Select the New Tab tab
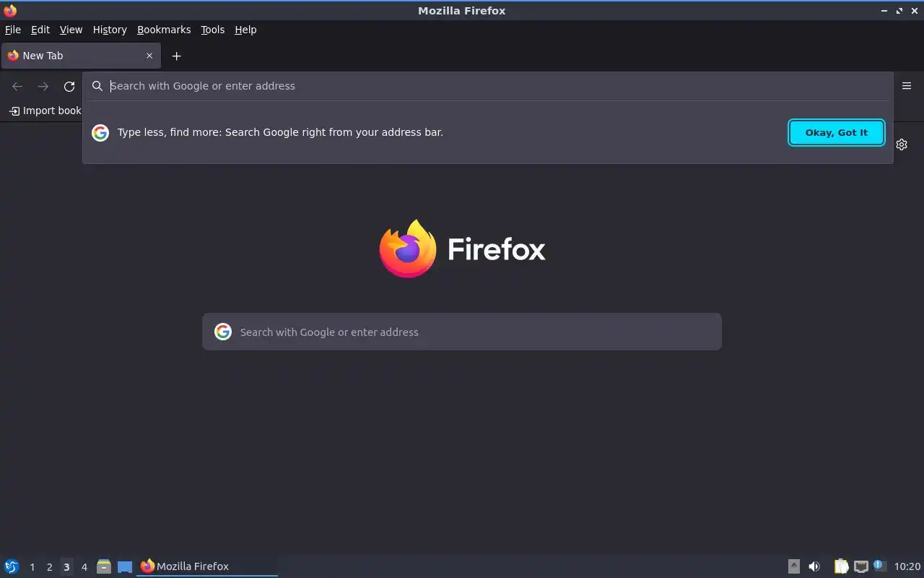The image size is (924, 578). tap(80, 56)
